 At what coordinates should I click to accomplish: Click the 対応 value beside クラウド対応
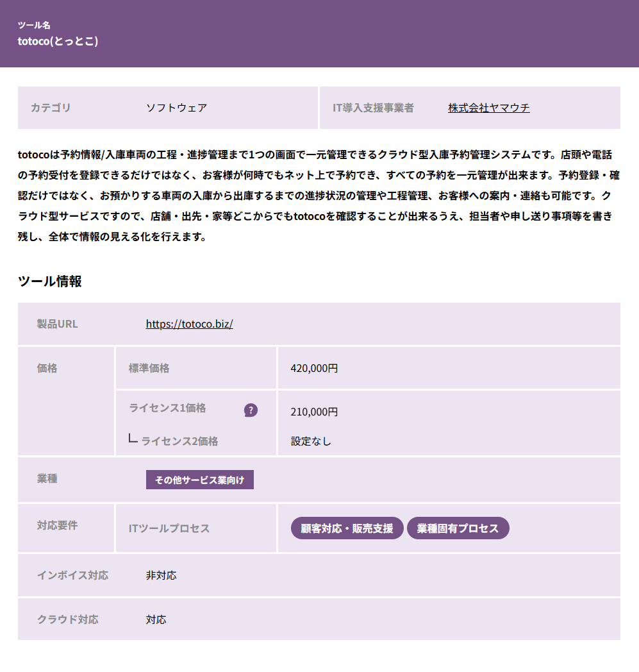[x=156, y=620]
